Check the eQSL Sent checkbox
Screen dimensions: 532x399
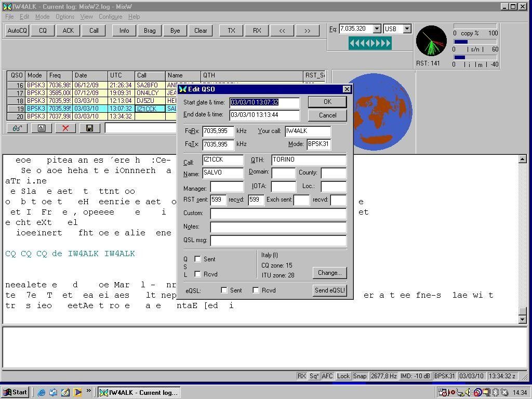[x=224, y=290]
